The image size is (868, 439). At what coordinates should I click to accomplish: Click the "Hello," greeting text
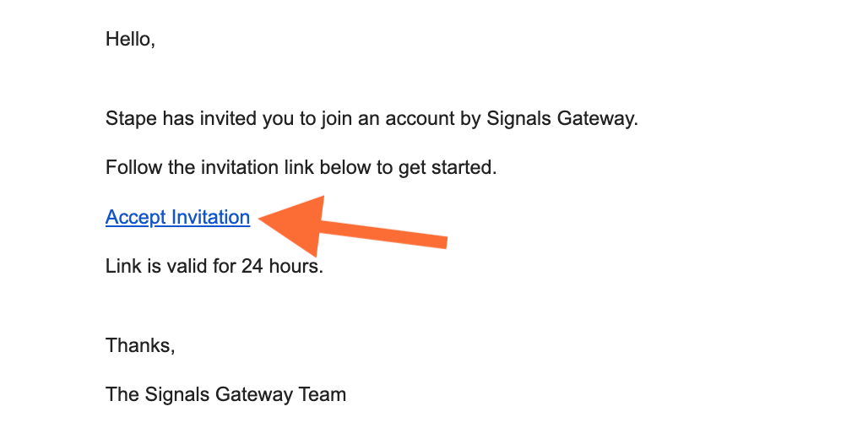[130, 40]
